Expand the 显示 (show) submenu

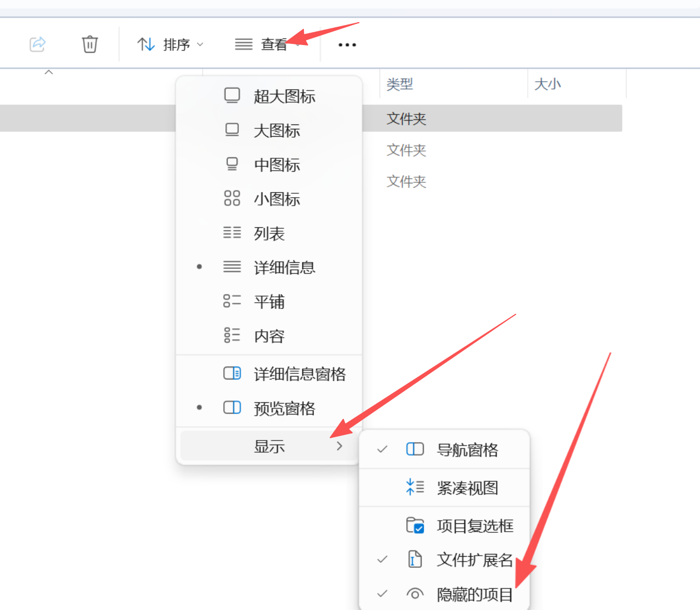269,446
